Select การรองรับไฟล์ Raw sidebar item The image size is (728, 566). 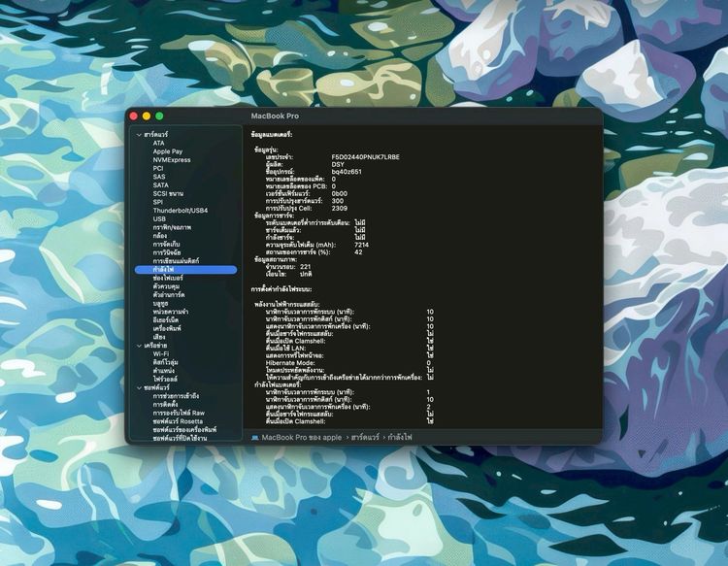179,413
